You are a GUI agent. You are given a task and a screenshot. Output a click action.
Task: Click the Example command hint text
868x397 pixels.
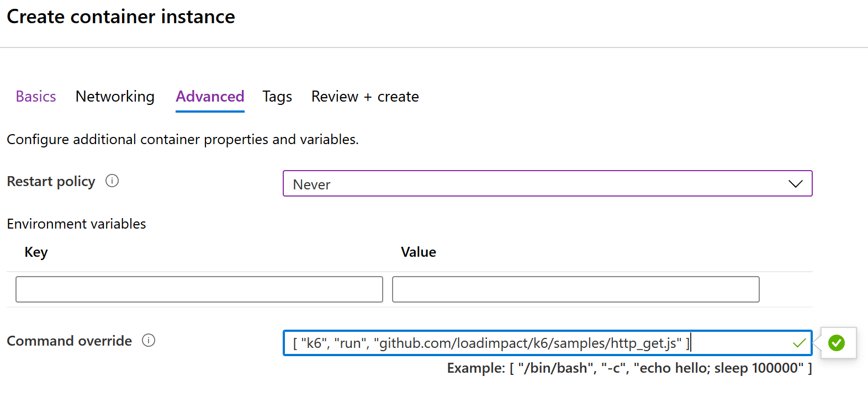click(x=629, y=368)
